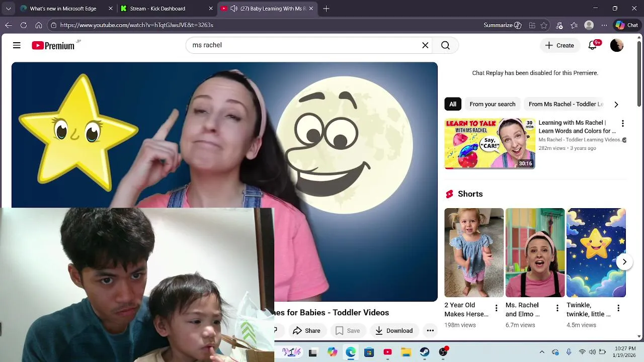Summarize page with Copilot
Image resolution: width=644 pixels, height=362 pixels.
pyautogui.click(x=503, y=25)
